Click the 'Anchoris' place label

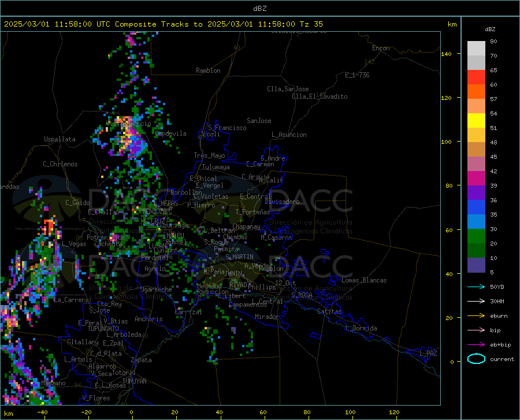[148, 319]
